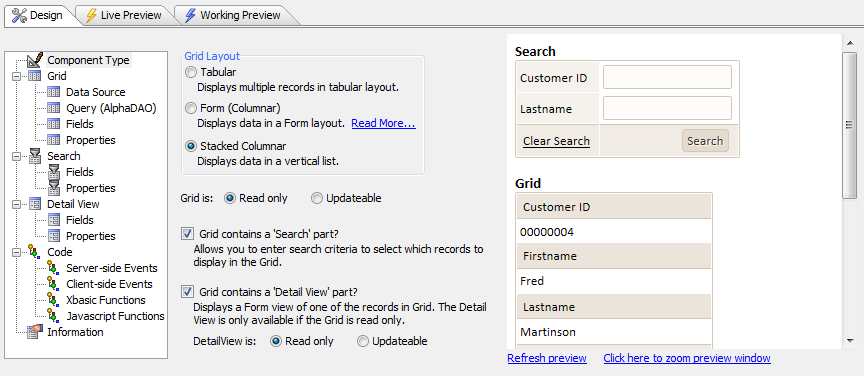Set Grid is to Read only
Image resolution: width=864 pixels, height=376 pixels.
click(x=230, y=198)
